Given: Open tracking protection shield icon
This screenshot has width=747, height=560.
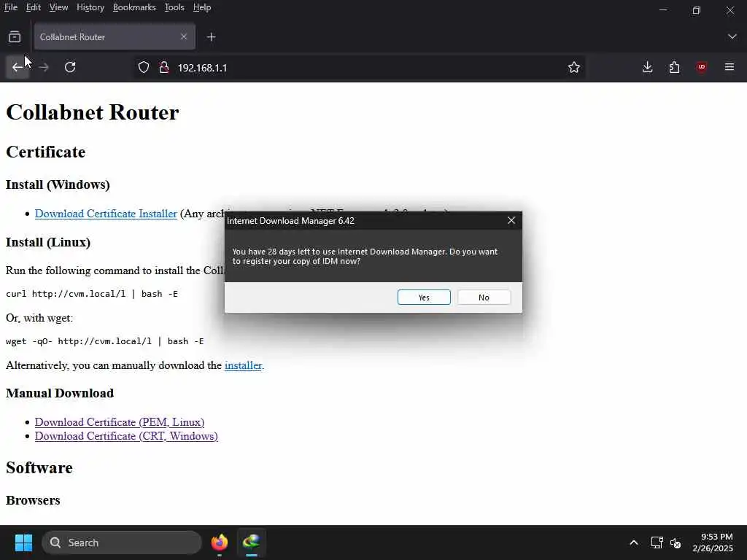Looking at the screenshot, I should tap(144, 67).
